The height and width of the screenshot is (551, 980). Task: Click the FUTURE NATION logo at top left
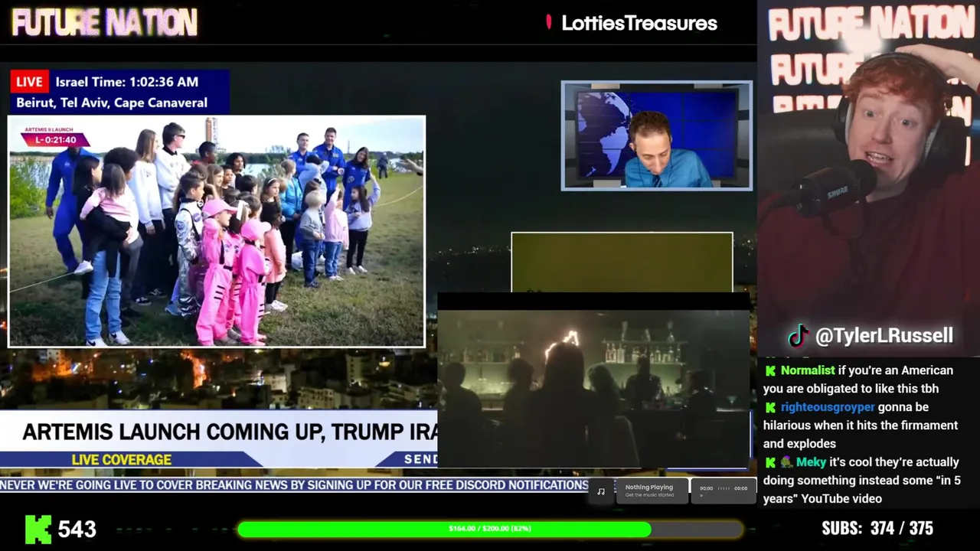tap(104, 23)
